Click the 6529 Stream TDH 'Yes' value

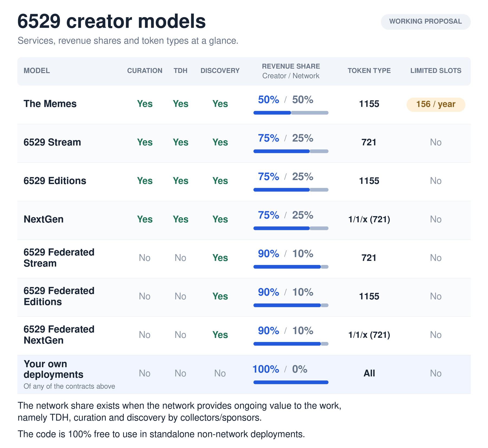pyautogui.click(x=181, y=142)
